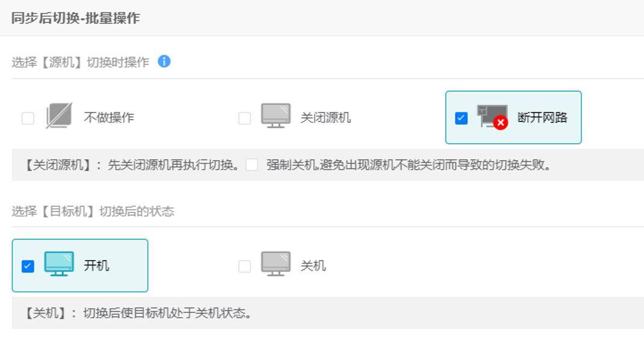Uncheck the 开机 checkbox

pos(28,266)
